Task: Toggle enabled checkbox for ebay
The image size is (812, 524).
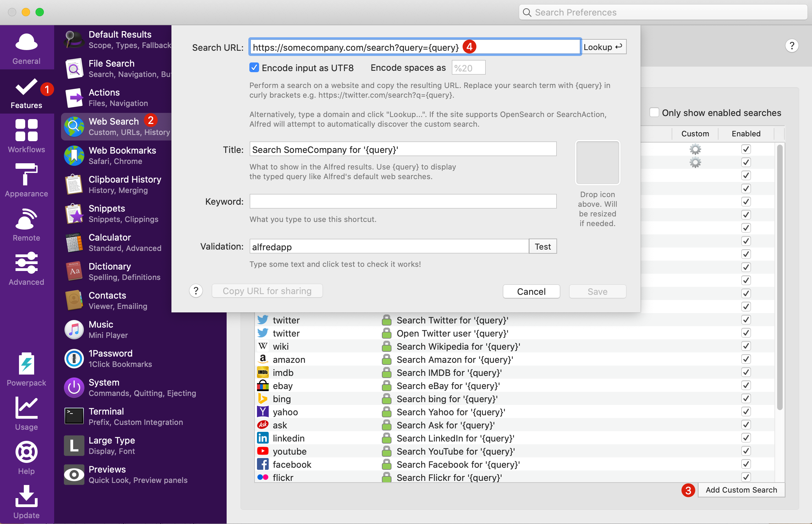Action: [x=746, y=385]
